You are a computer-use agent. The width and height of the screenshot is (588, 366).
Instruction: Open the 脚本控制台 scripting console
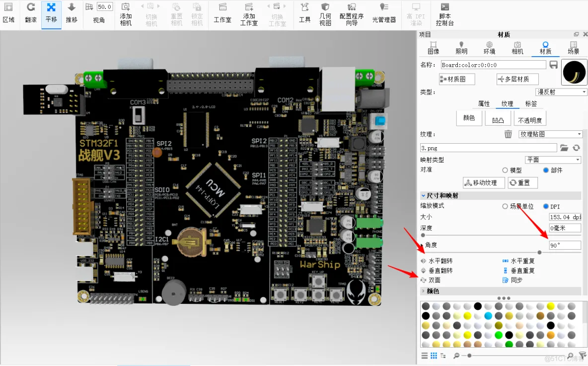[x=445, y=14]
